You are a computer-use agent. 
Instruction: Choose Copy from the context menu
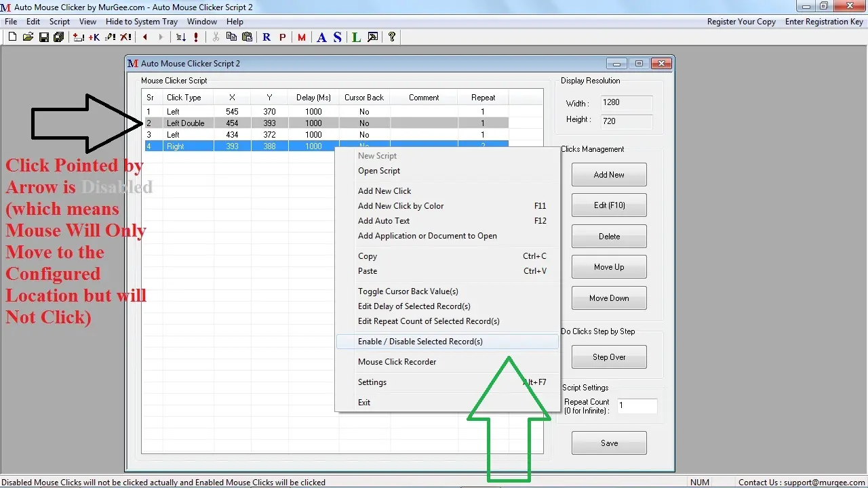coord(448,256)
